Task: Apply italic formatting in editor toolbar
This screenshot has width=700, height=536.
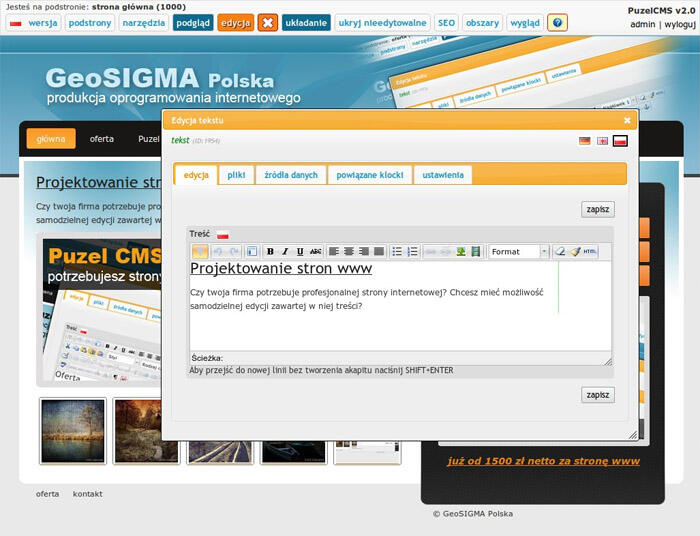Action: coord(285,252)
